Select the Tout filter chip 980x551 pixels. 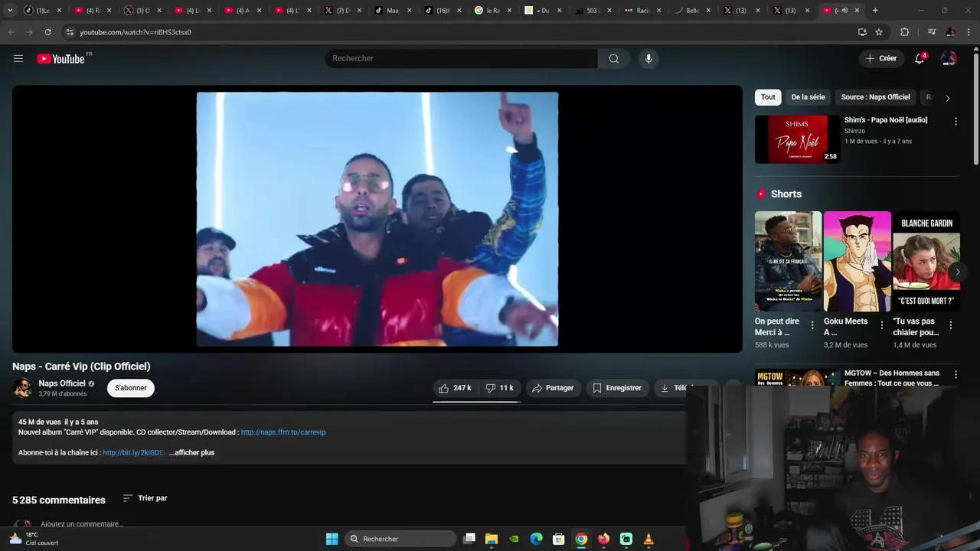[x=768, y=97]
